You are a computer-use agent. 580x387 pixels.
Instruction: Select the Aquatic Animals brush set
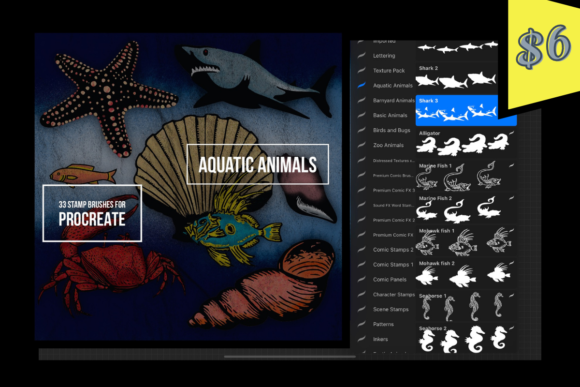point(392,85)
